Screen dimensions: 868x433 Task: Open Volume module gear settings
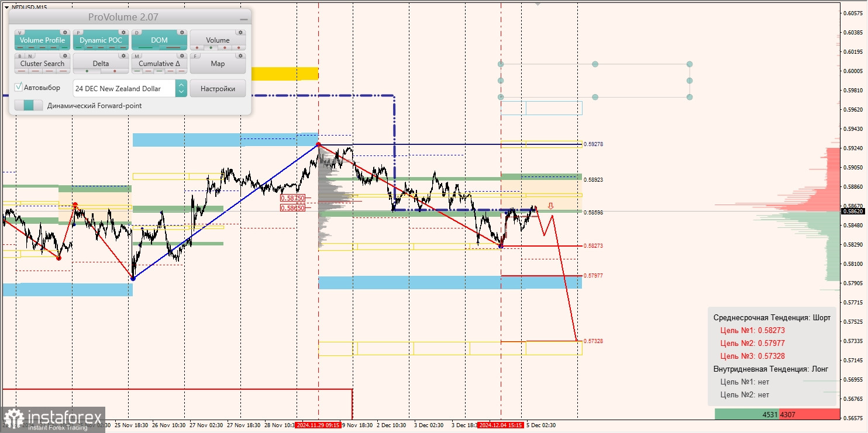click(x=240, y=32)
